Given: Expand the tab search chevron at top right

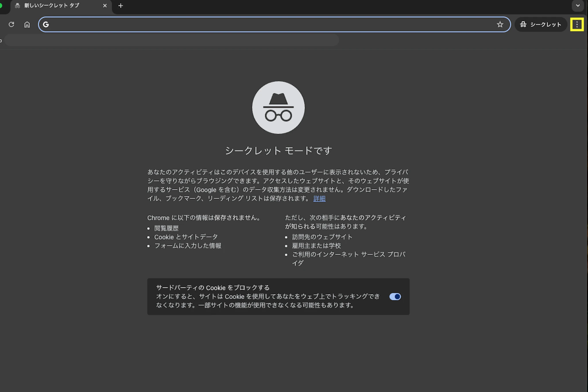Looking at the screenshot, I should coord(578,5).
